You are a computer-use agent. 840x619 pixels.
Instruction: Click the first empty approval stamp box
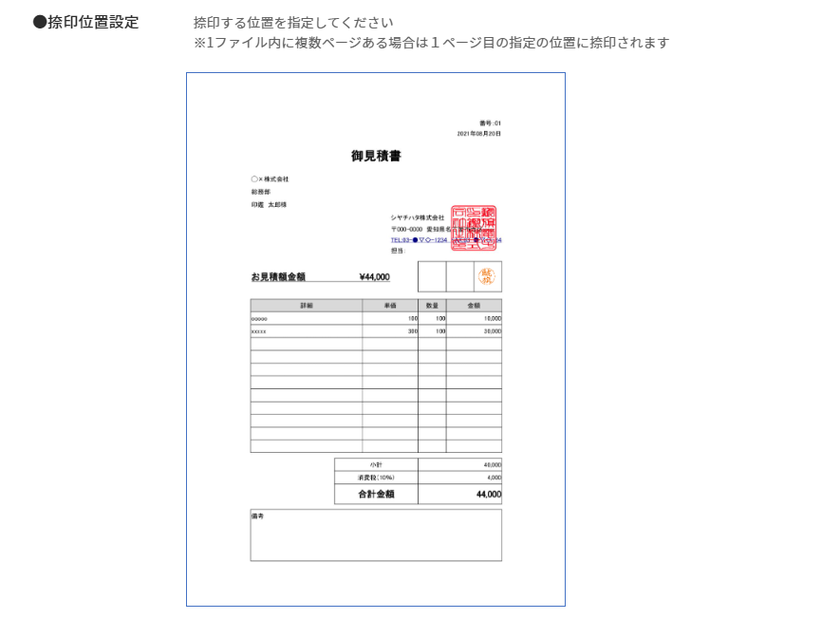pyautogui.click(x=432, y=276)
